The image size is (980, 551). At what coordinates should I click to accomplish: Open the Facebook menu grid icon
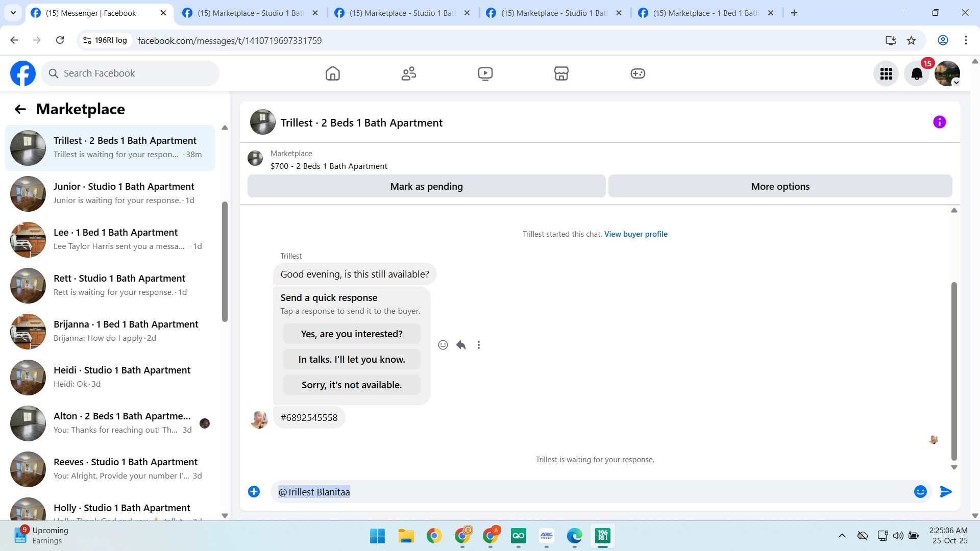pos(886,74)
